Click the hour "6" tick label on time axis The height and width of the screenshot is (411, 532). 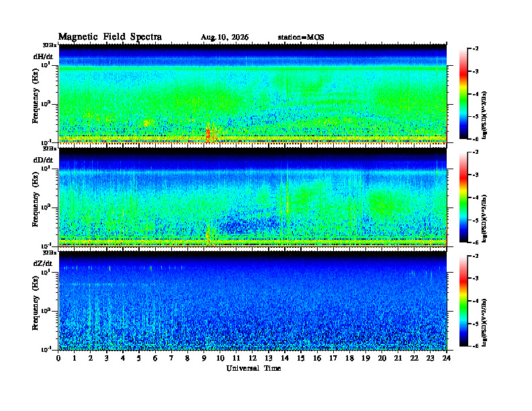click(x=155, y=358)
